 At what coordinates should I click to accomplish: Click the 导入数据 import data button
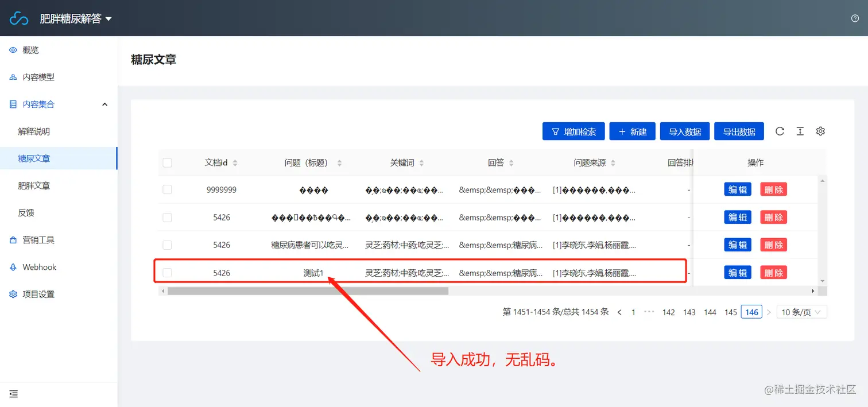pos(685,131)
